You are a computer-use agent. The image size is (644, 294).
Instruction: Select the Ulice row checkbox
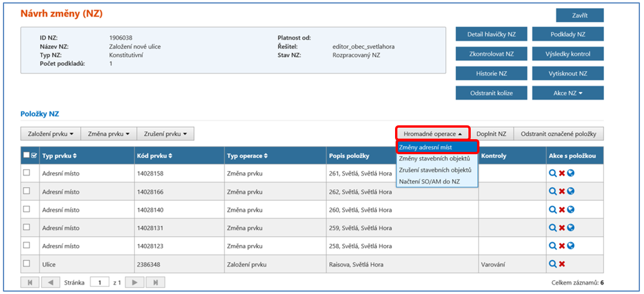27,264
